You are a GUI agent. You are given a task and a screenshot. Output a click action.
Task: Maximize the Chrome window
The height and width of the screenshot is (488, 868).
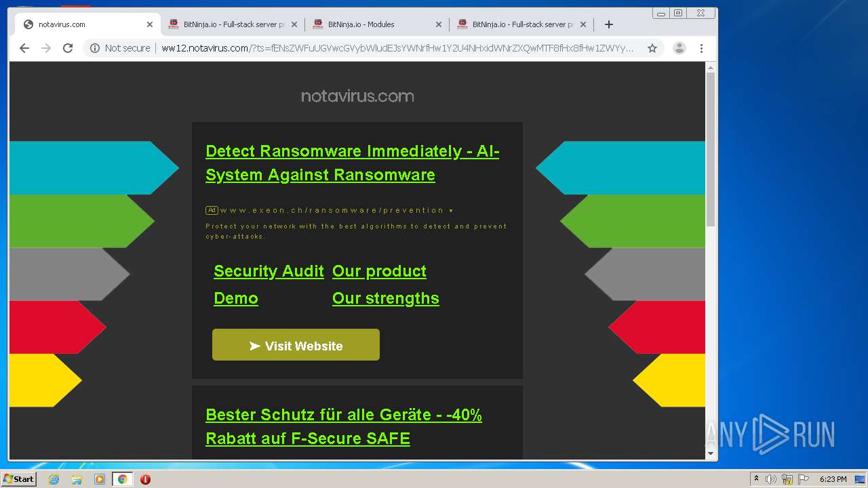(x=678, y=13)
